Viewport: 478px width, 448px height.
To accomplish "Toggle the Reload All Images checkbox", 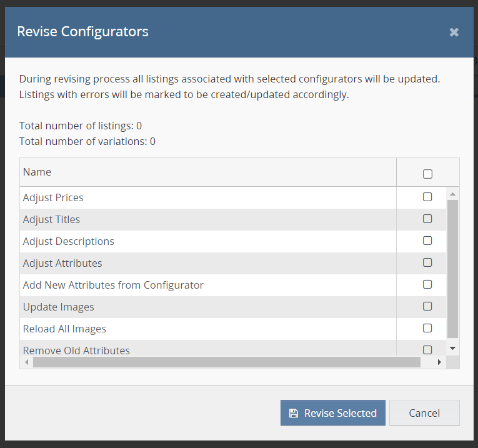I will [x=427, y=328].
